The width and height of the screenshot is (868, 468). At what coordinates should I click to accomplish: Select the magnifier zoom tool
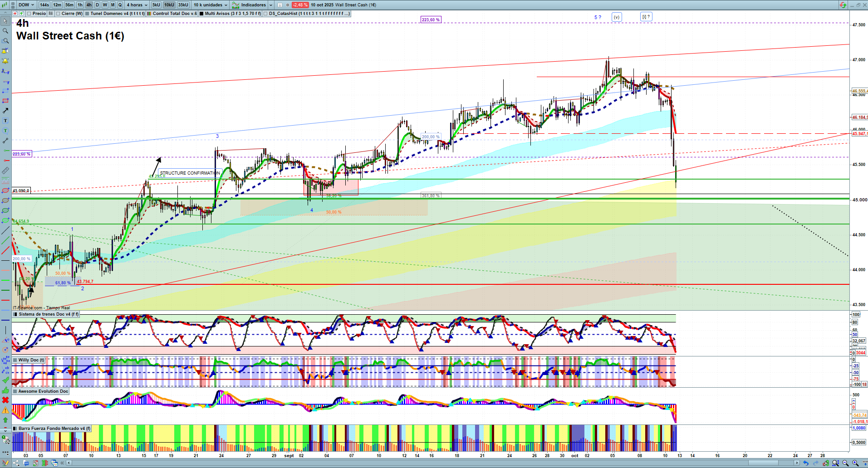pyautogui.click(x=5, y=31)
